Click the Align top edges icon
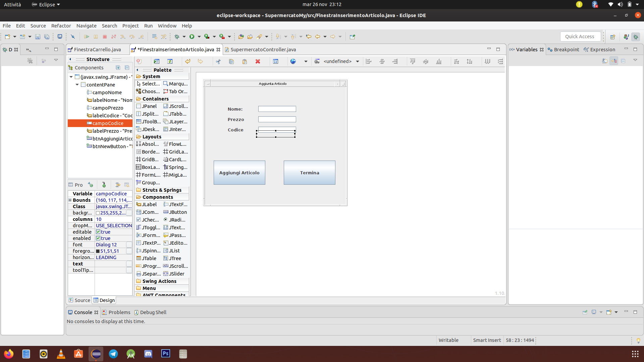 pyautogui.click(x=413, y=61)
